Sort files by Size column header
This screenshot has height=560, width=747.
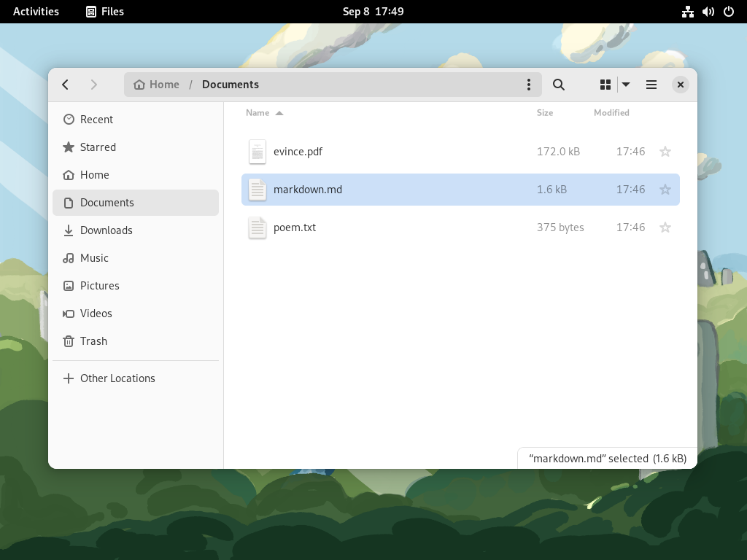pos(545,113)
